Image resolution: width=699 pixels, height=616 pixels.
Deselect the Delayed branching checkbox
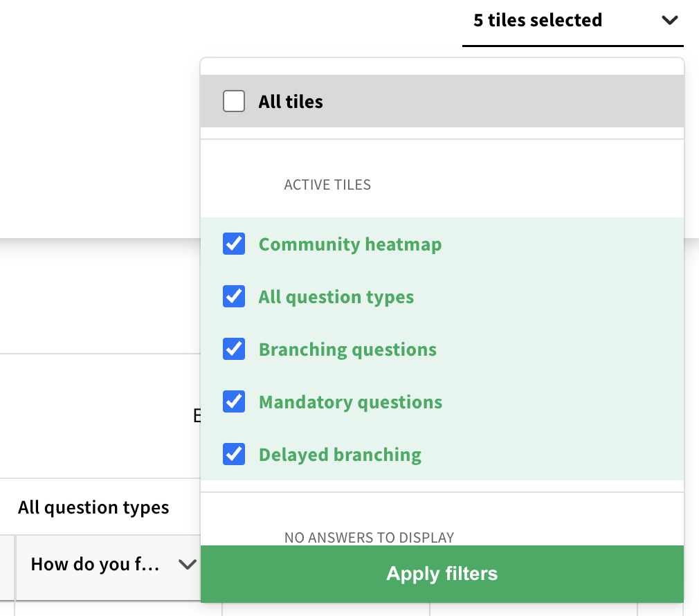pyautogui.click(x=234, y=455)
